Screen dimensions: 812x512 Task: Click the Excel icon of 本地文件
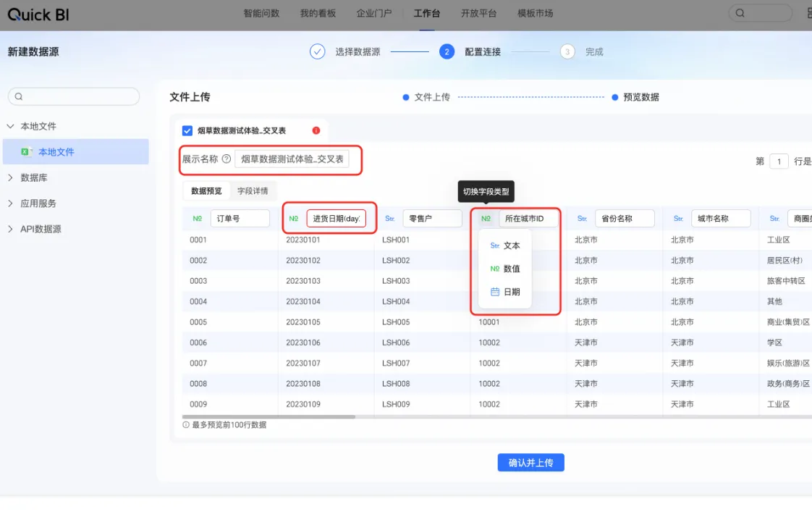(x=26, y=151)
